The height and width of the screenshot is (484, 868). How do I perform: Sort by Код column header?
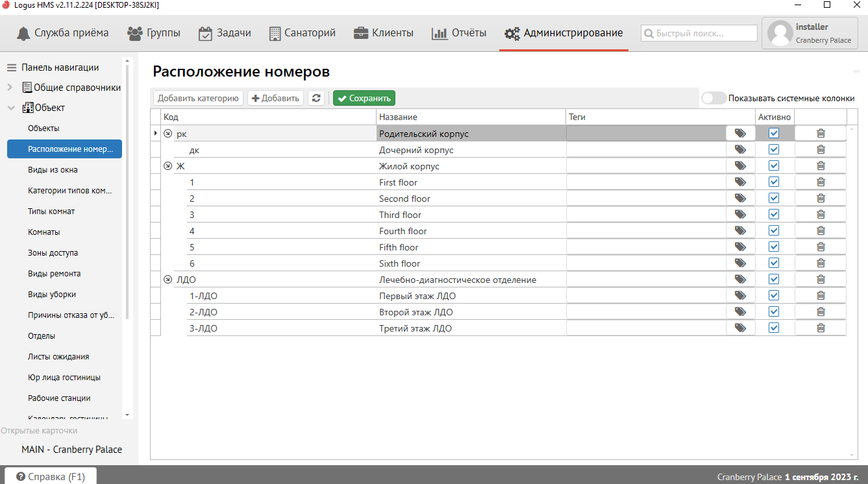(268, 117)
